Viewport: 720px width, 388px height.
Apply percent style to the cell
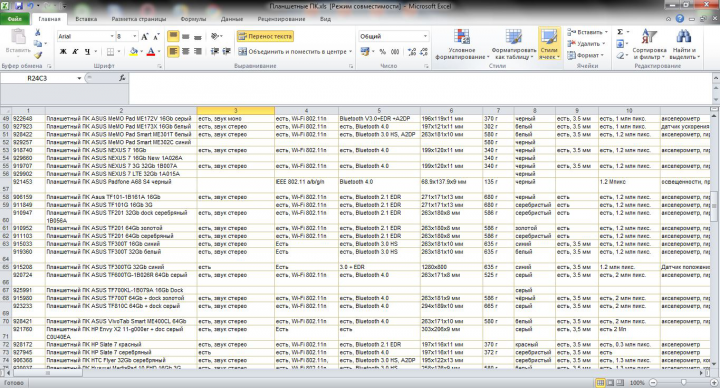point(382,52)
